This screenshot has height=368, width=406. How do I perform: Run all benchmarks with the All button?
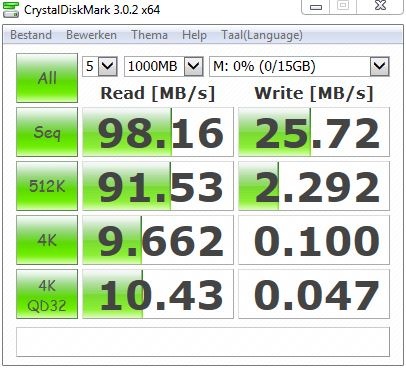click(47, 78)
